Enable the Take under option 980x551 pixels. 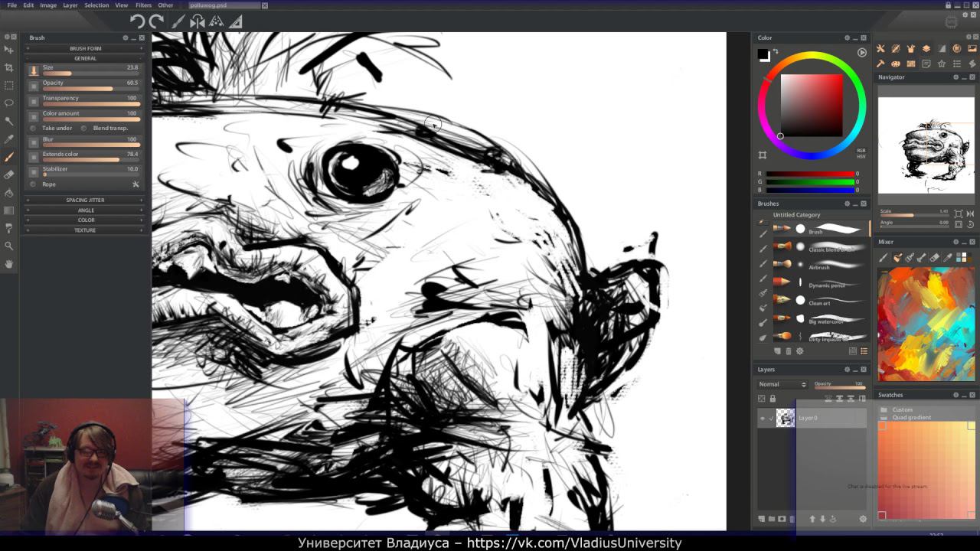[33, 128]
